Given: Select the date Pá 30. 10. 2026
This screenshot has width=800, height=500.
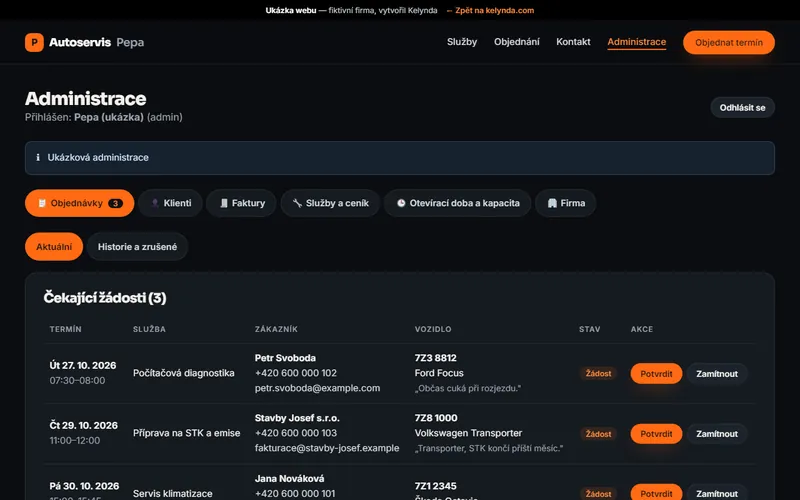Looking at the screenshot, I should click(84, 486).
